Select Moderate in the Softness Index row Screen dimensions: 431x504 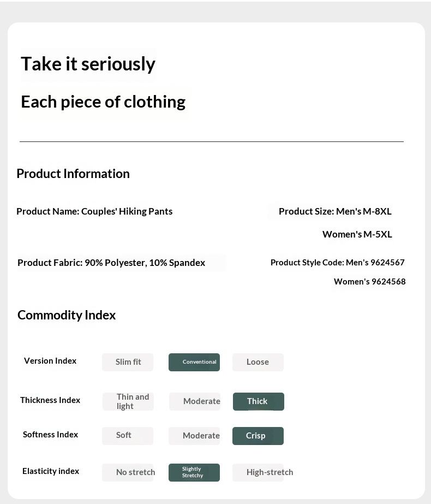[194, 436]
